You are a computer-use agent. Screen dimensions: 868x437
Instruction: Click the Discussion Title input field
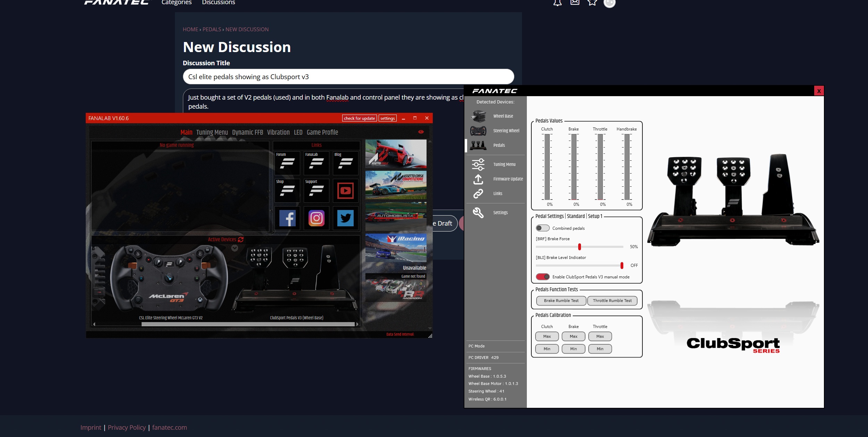[348, 77]
